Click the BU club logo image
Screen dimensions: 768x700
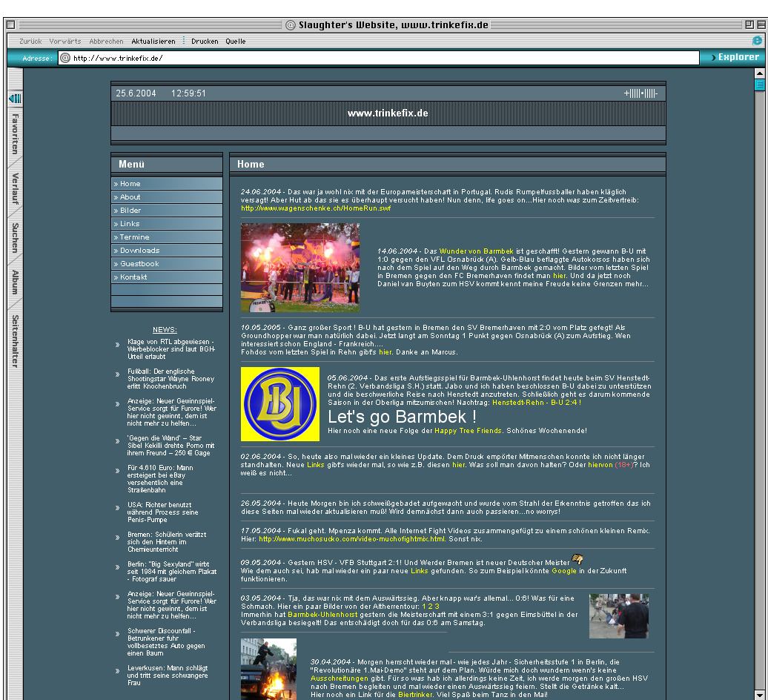point(279,404)
